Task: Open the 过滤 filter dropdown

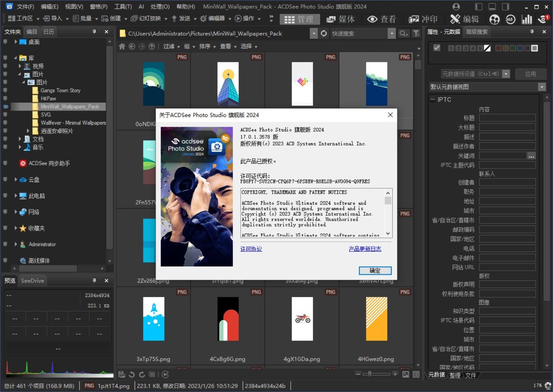Action: [171, 46]
